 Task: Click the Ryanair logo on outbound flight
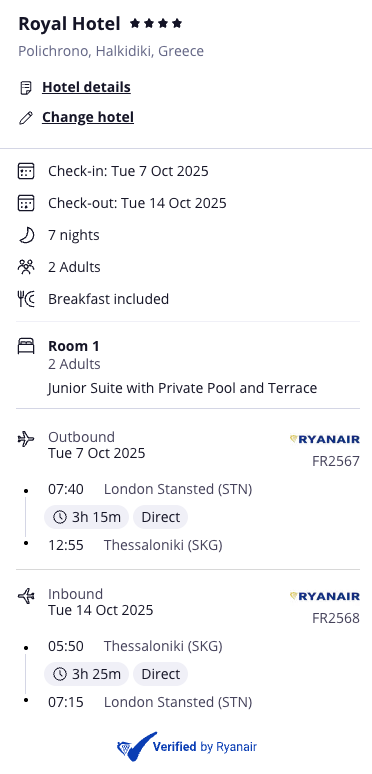[325, 439]
